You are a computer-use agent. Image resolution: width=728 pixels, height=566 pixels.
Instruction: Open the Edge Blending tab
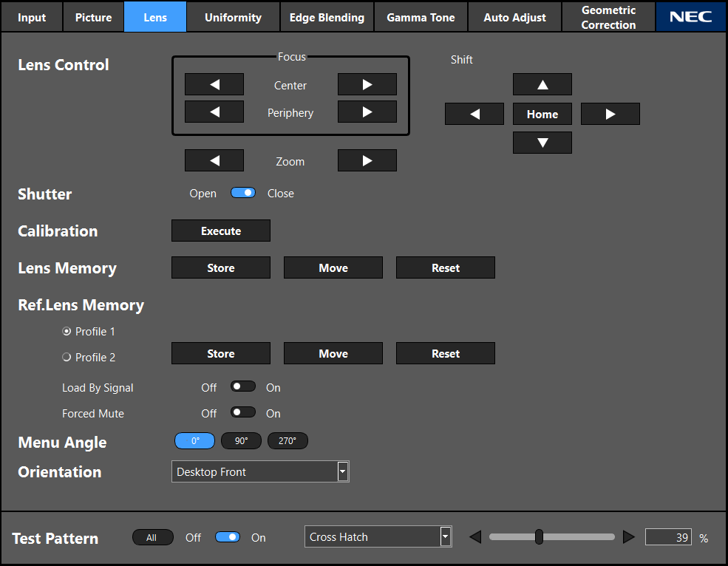pyautogui.click(x=327, y=17)
